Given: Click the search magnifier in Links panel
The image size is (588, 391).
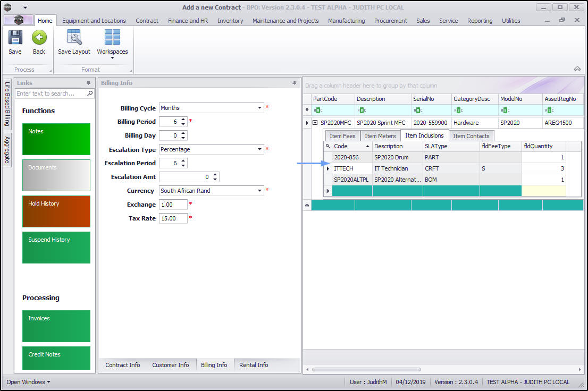Looking at the screenshot, I should click(90, 93).
